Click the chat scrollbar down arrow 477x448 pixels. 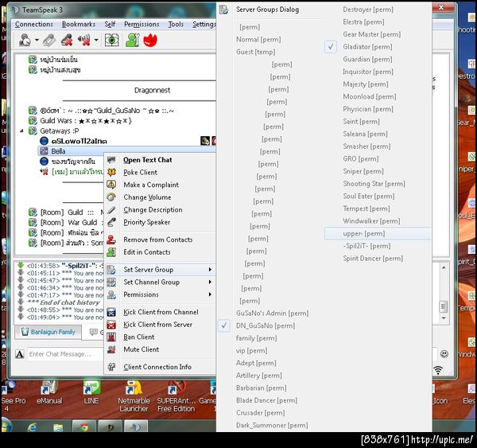[444, 318]
